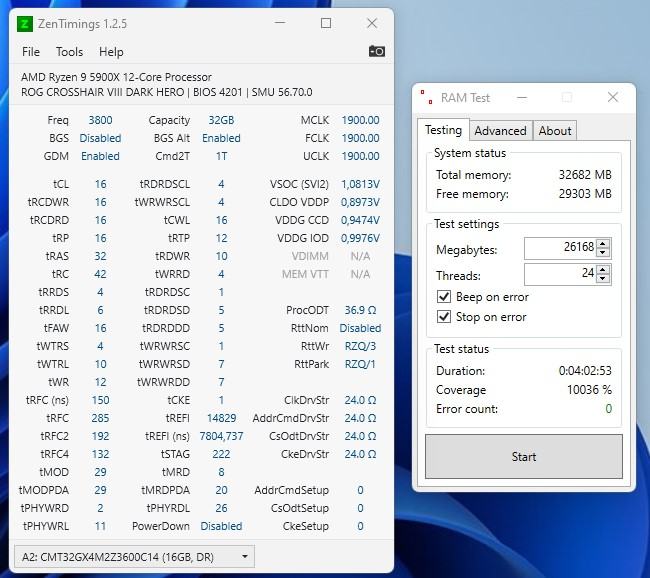Click the ZenTimings camera screenshot icon
The width and height of the screenshot is (650, 578).
[x=376, y=51]
